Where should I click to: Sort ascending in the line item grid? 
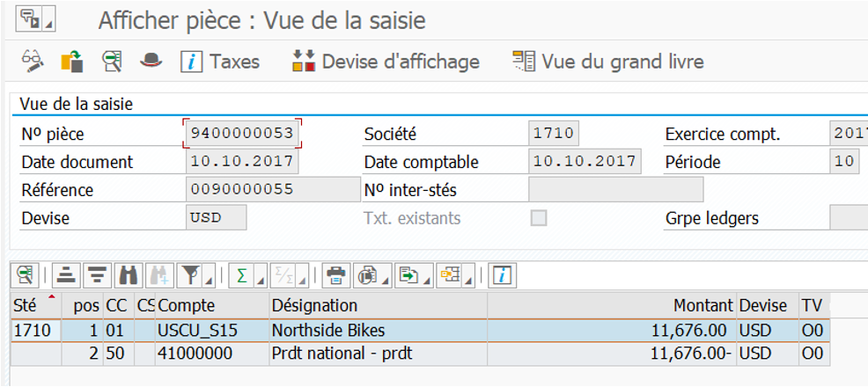click(65, 275)
